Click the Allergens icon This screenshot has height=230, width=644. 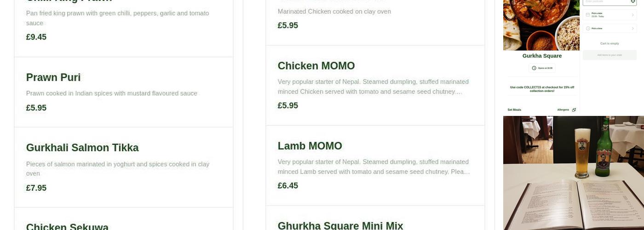(574, 110)
